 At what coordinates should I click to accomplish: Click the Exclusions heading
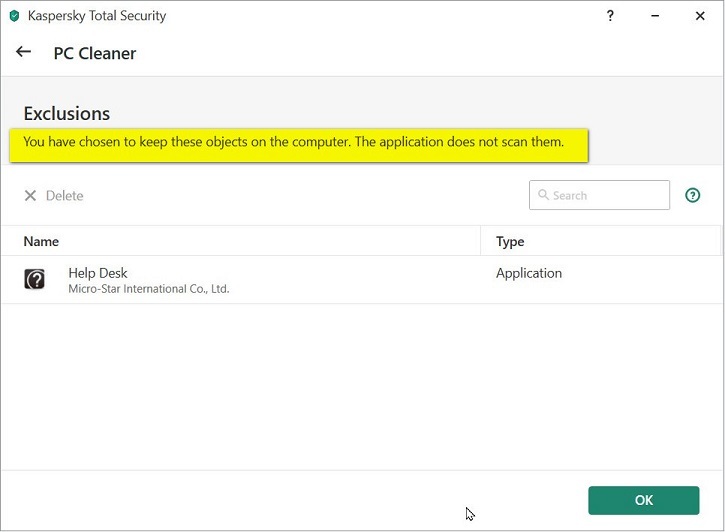[67, 113]
